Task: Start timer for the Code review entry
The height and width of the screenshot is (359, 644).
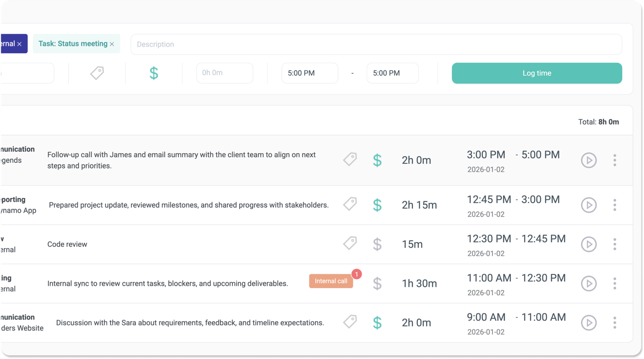Action: 588,244
